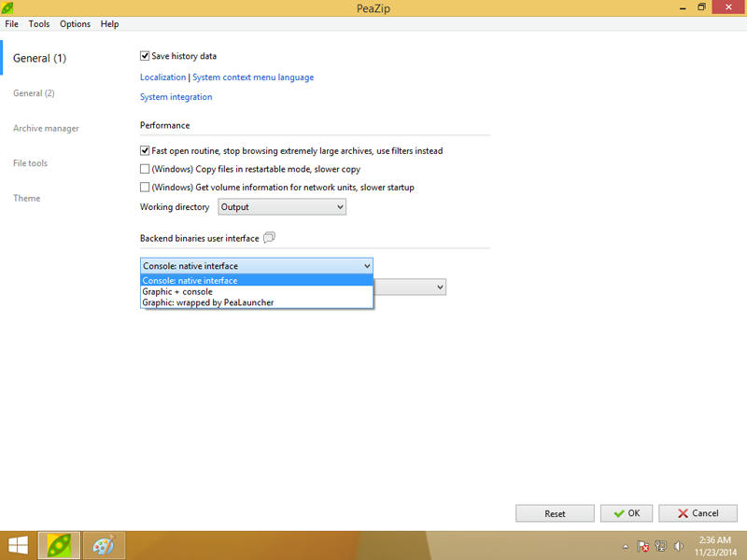Click the PeaZip logo in title bar
747x560 pixels.
tap(7, 7)
